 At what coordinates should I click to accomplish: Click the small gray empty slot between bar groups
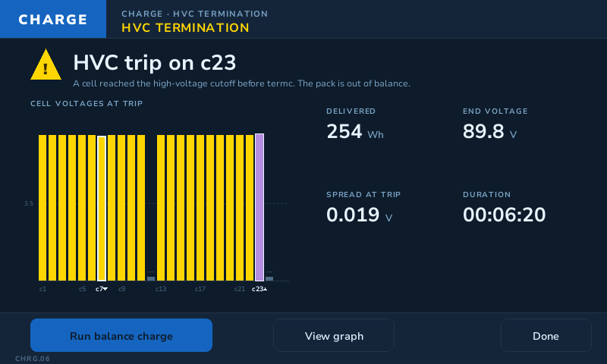click(x=151, y=278)
